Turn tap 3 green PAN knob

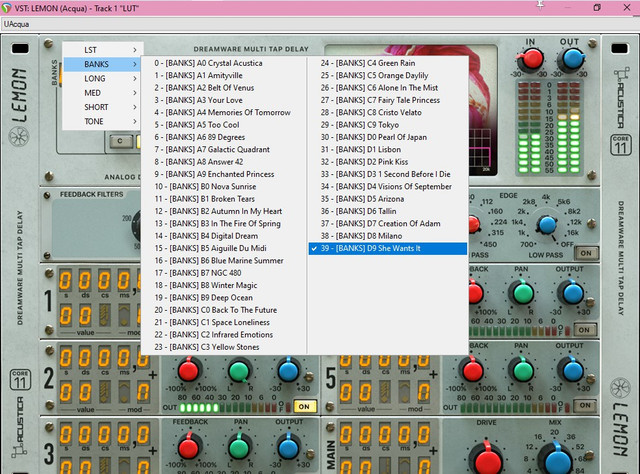click(239, 447)
